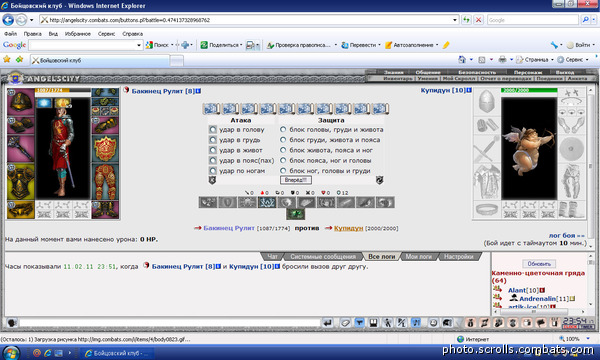Viewport: 600px width, 360px height.
Task: Click the last scroll icon above Защита
Action: (380, 109)
